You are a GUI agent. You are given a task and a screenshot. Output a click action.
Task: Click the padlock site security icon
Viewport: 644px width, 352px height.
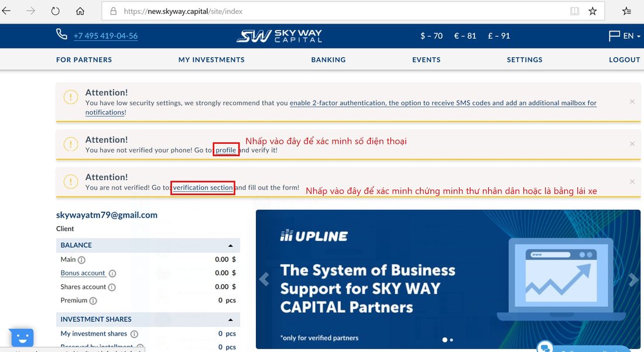(x=114, y=11)
